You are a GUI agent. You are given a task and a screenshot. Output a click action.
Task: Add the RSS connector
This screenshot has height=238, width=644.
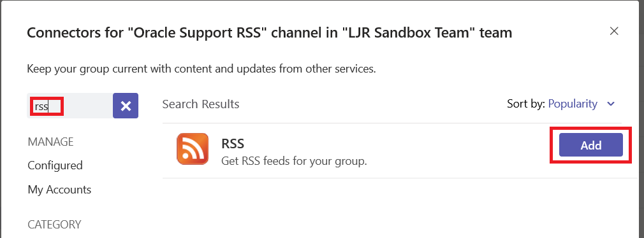[x=590, y=145]
